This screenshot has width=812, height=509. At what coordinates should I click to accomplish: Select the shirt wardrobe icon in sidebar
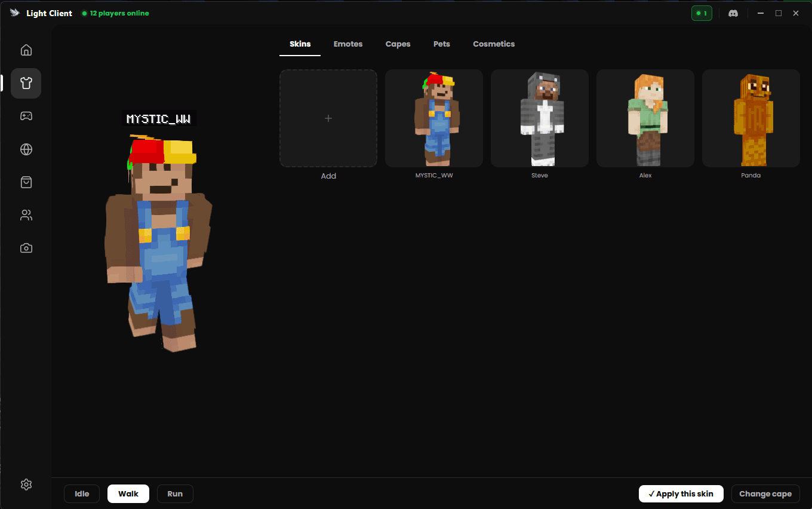click(26, 83)
